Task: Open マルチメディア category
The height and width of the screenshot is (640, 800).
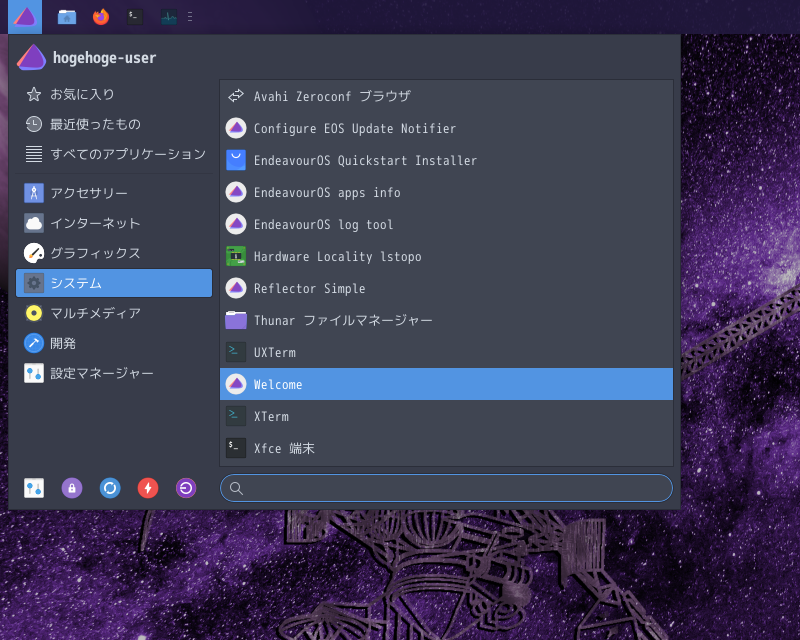Action: pos(114,313)
